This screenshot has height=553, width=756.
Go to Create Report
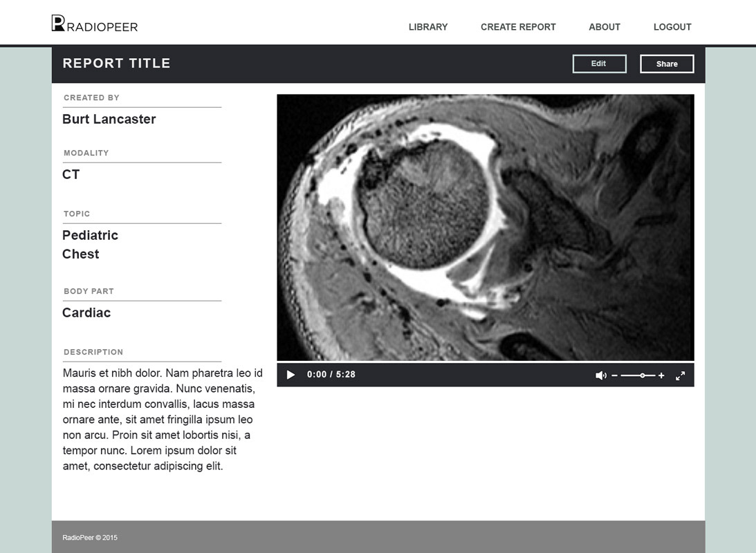518,27
